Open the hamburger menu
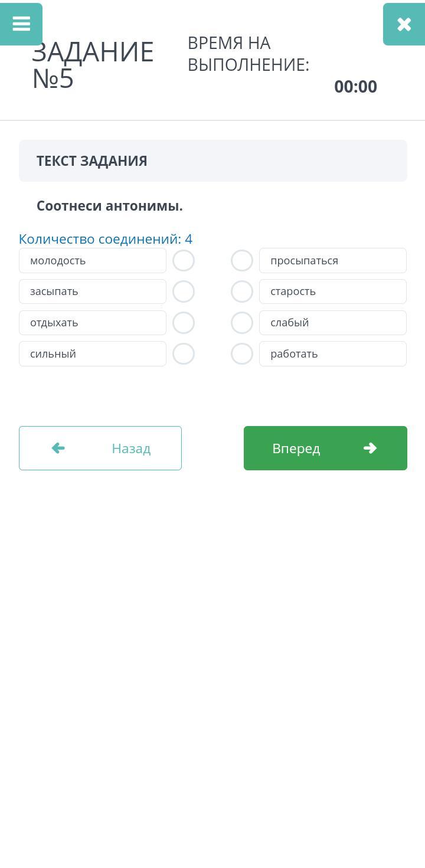This screenshot has height=868, width=425. coord(21,24)
